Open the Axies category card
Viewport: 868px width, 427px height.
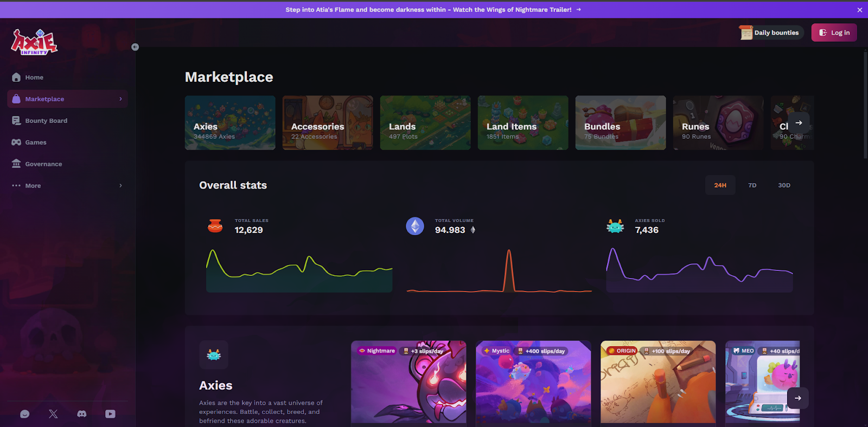(x=230, y=123)
